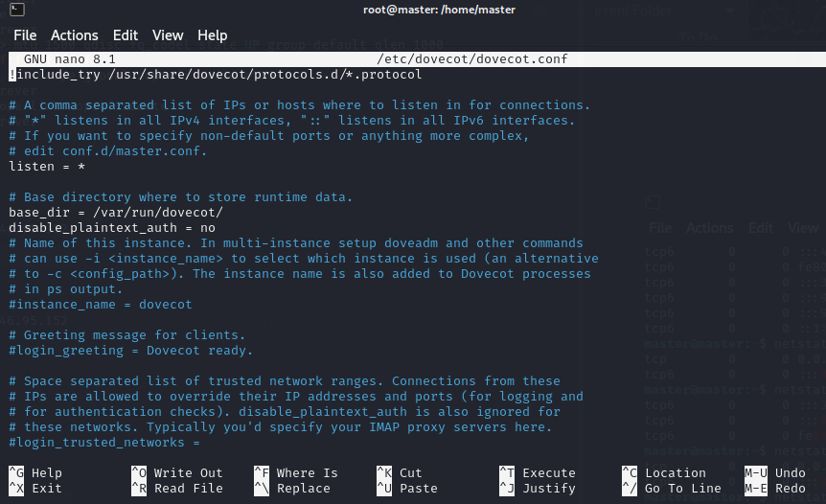Click the '# Space separated list of trusted' comment

point(285,380)
